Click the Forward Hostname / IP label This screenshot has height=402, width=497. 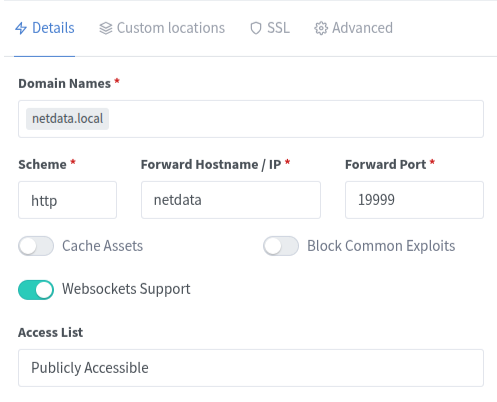(211, 164)
